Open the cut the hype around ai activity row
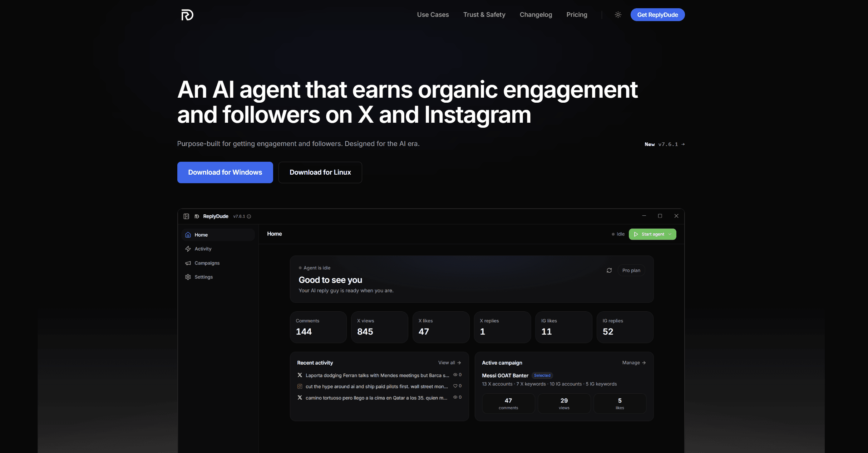 [x=379, y=386]
